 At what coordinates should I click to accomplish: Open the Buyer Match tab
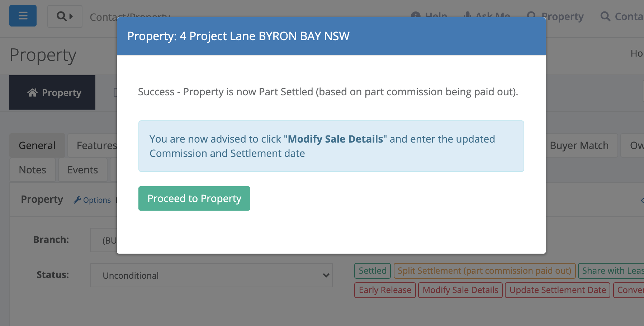579,145
